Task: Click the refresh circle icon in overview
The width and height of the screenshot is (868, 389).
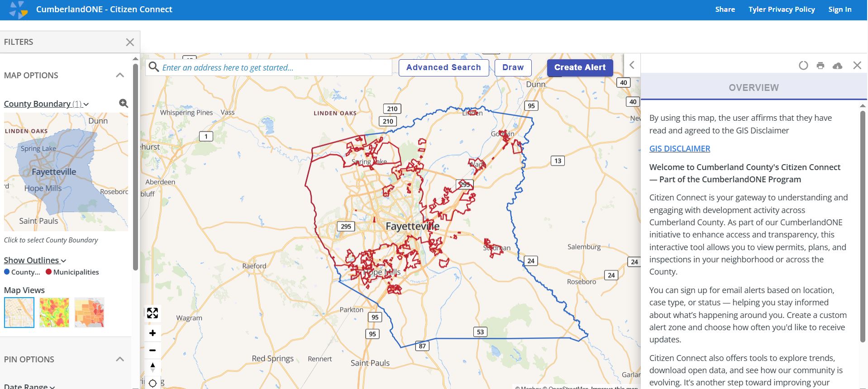Action: (803, 66)
